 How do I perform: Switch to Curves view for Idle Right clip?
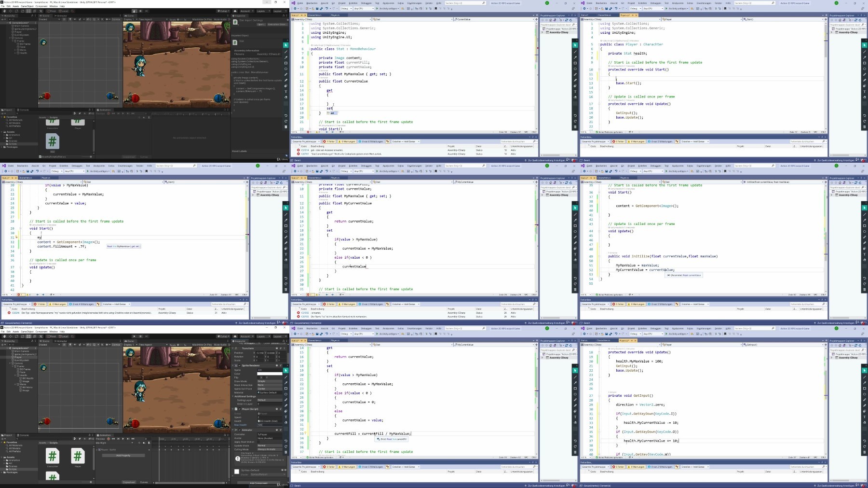click(144, 482)
